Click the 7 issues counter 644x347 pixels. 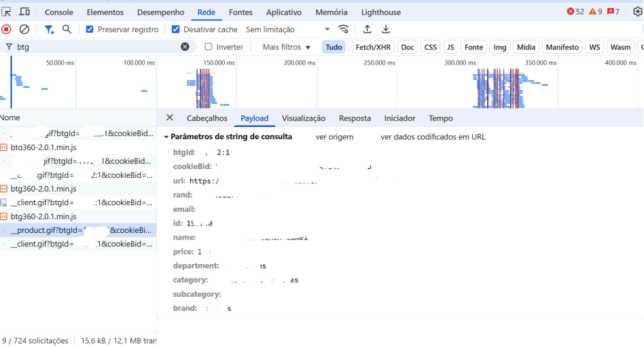pos(613,12)
